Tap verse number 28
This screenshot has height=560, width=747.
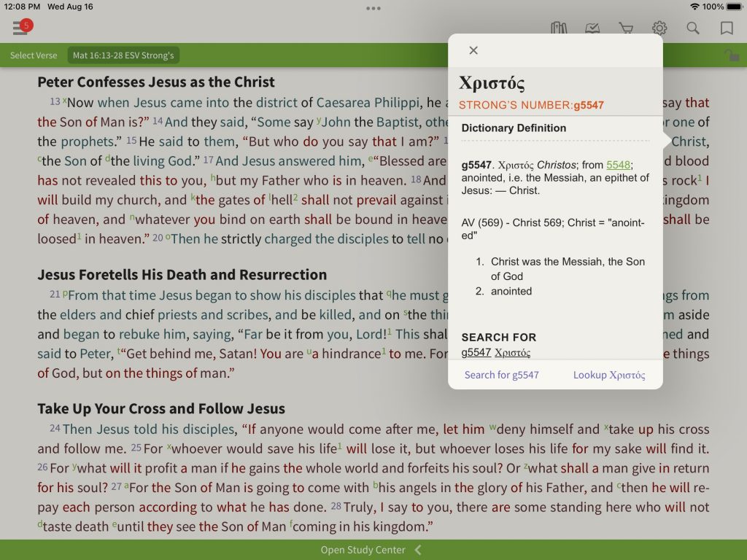(x=336, y=506)
